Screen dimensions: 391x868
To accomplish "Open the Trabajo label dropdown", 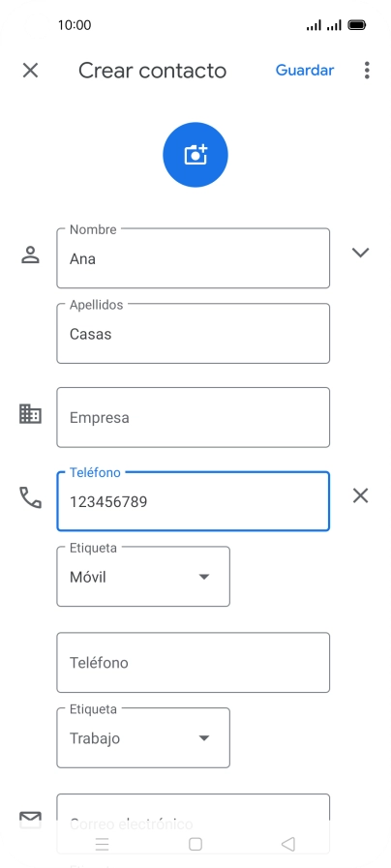I will 143,738.
